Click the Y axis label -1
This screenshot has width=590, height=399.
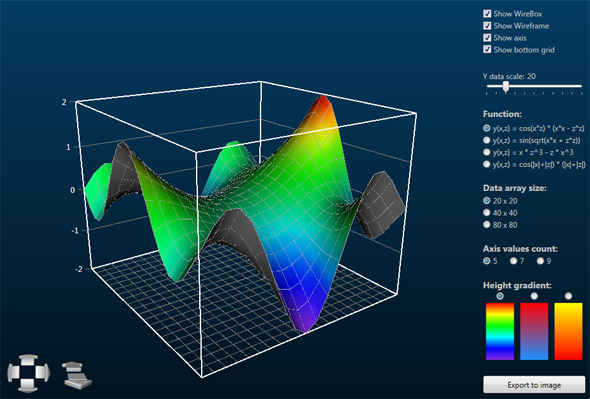click(x=75, y=230)
